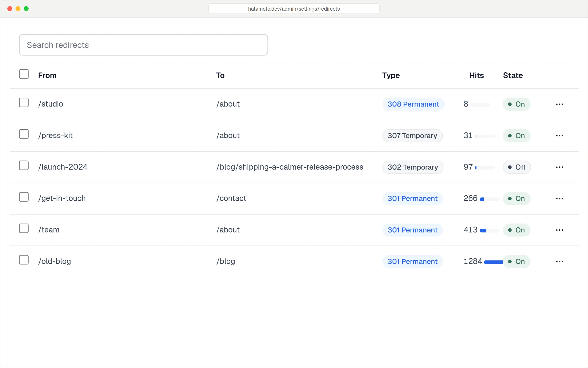Disable the /old-blog redirect state pill

[516, 261]
